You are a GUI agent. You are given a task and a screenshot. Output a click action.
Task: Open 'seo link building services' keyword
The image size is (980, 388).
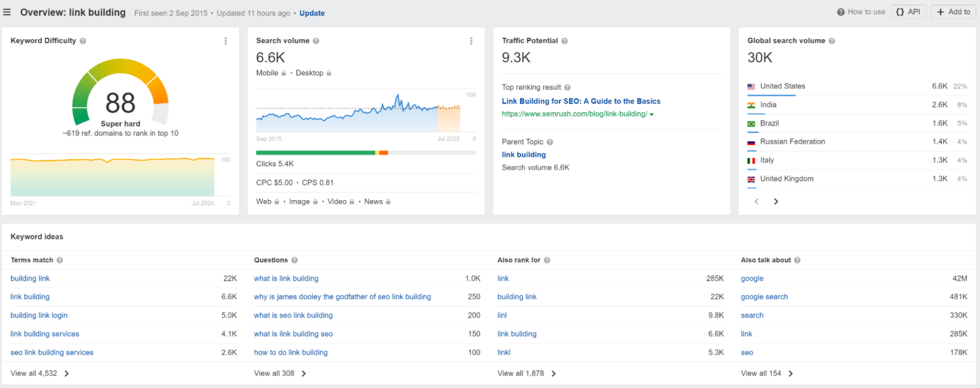[52, 353]
